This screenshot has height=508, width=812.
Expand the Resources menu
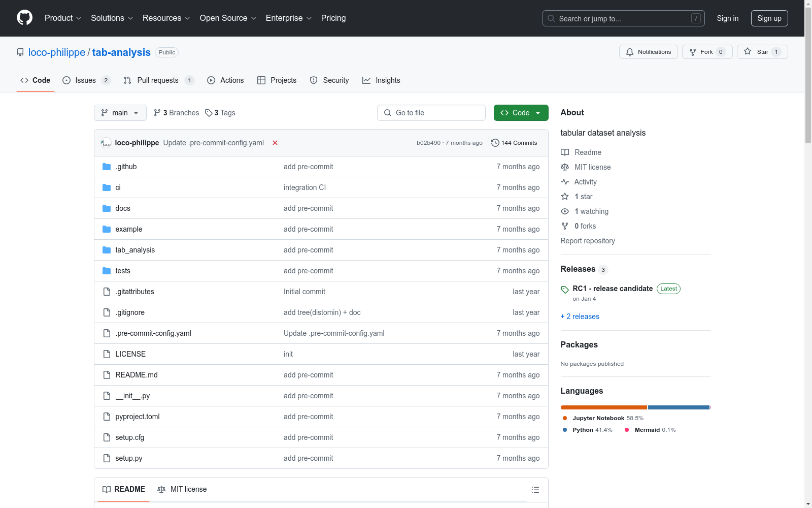tap(166, 18)
